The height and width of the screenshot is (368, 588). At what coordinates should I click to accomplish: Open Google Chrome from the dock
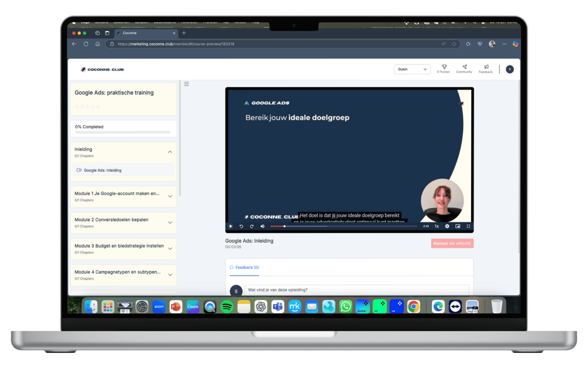414,306
